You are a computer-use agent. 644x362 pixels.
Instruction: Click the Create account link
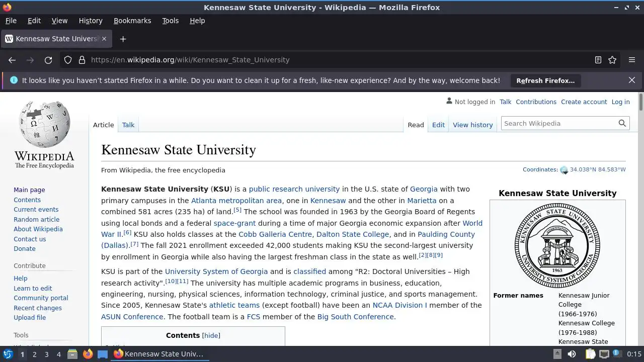tap(584, 102)
